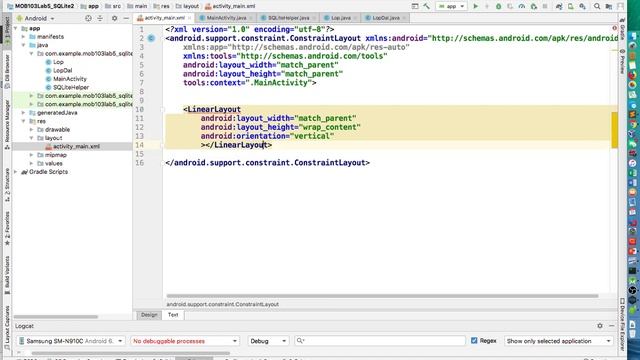Image resolution: width=640 pixels, height=360 pixels.
Task: Open Build Variants side tab
Action: (7, 276)
